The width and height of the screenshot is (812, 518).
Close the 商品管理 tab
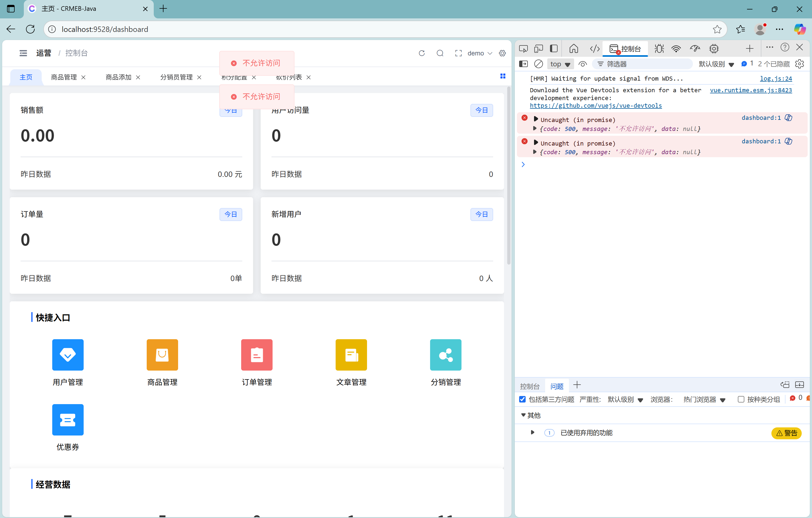(83, 78)
